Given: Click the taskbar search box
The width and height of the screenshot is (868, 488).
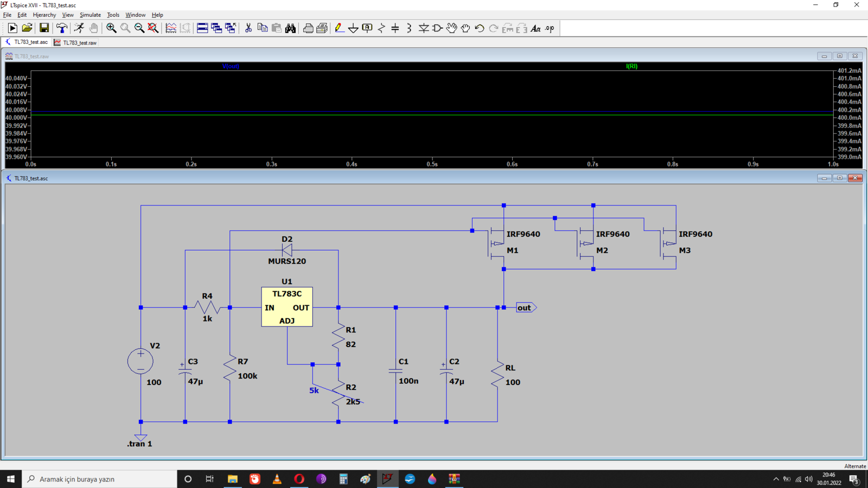Looking at the screenshot, I should pyautogui.click(x=99, y=479).
